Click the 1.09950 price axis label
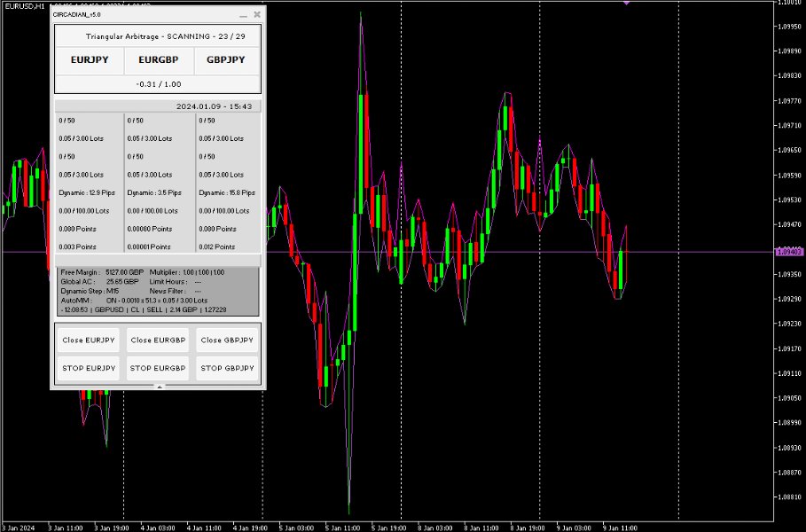The image size is (806, 532). pyautogui.click(x=791, y=27)
